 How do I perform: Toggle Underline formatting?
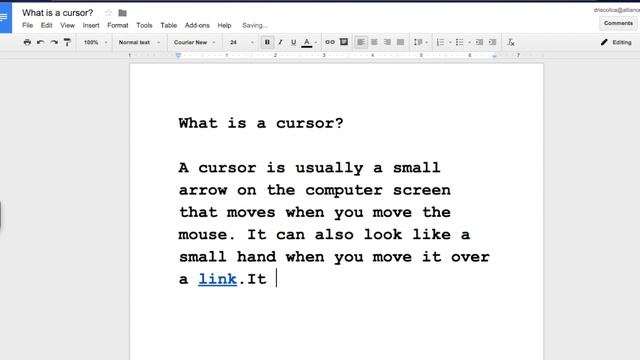coord(293,42)
